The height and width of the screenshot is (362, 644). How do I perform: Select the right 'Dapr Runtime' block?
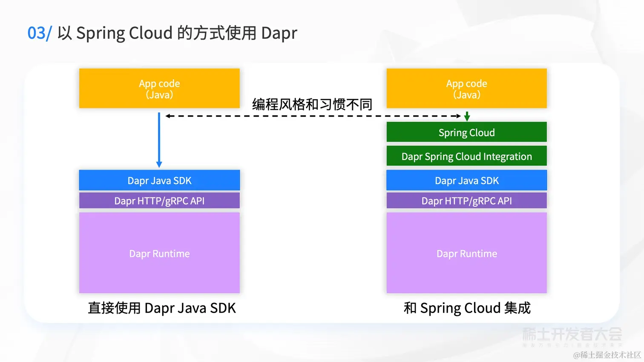click(466, 253)
